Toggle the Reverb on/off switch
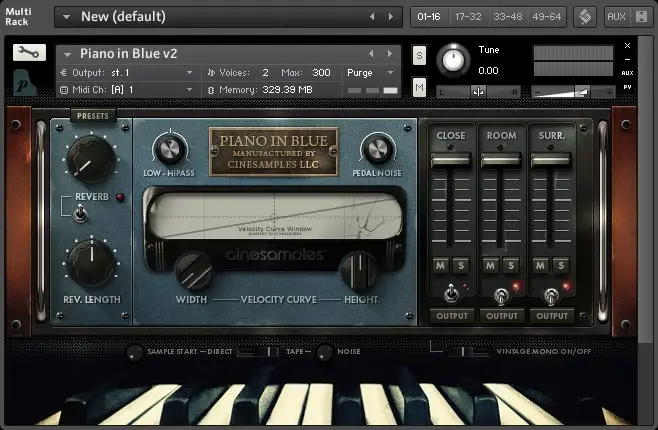This screenshot has height=430, width=658. (x=80, y=213)
